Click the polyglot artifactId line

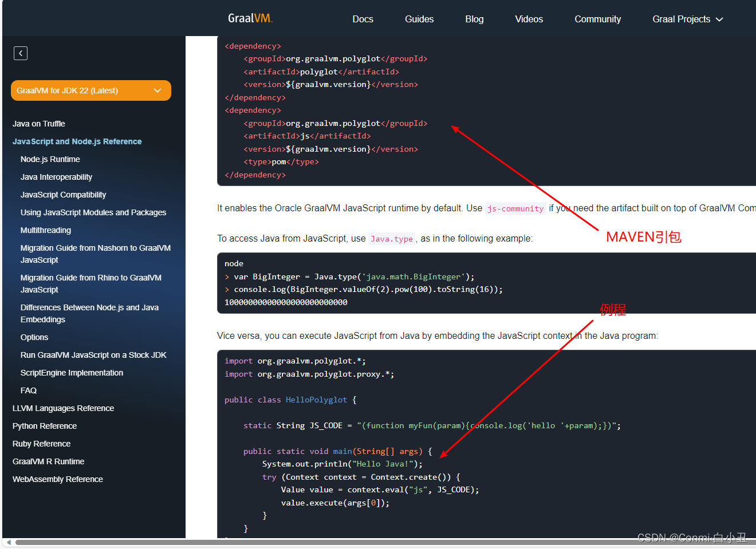(x=321, y=72)
